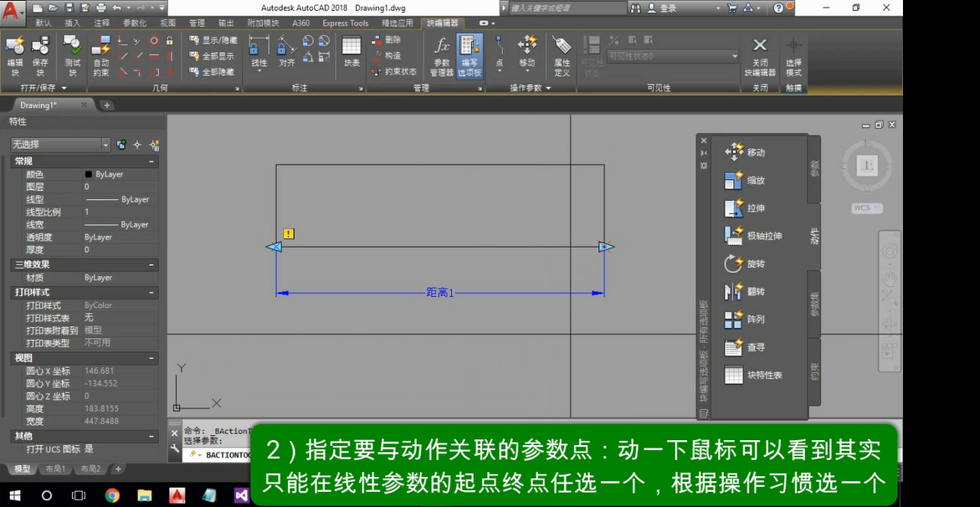The image size is (980, 507).
Task: Choose the 旋转 rotate action in palette
Action: click(745, 264)
